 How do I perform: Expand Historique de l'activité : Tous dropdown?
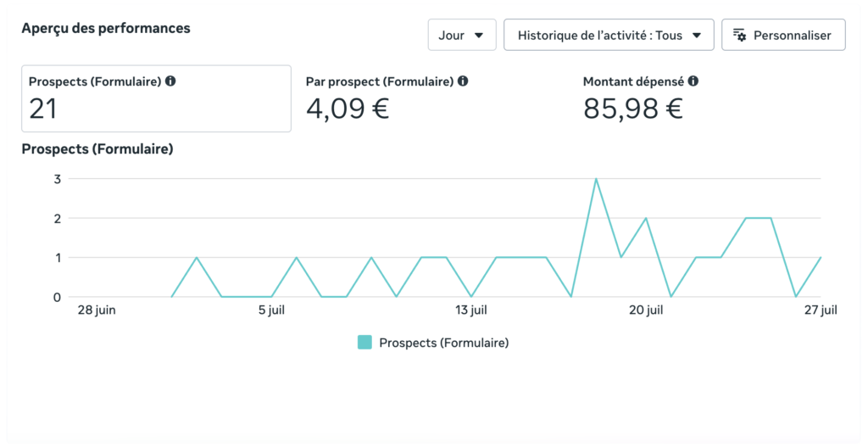(x=609, y=35)
